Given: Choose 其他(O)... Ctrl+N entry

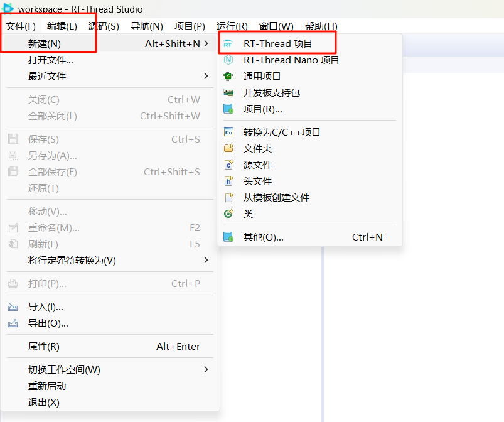Looking at the screenshot, I should tap(310, 237).
